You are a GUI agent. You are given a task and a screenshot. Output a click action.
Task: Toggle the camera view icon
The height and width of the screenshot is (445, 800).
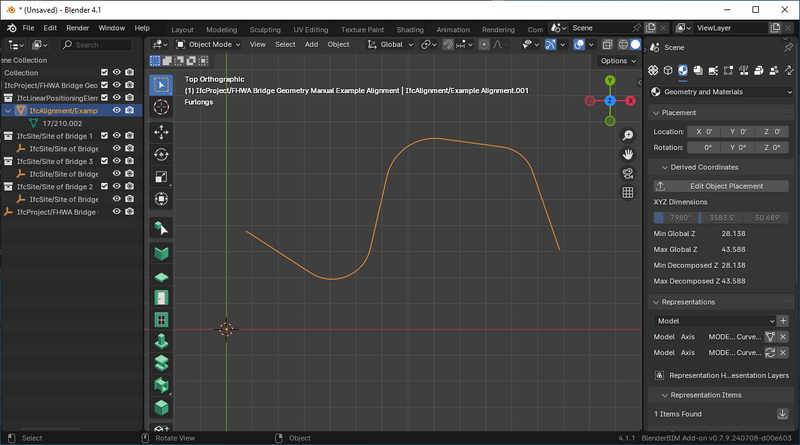[x=628, y=174]
